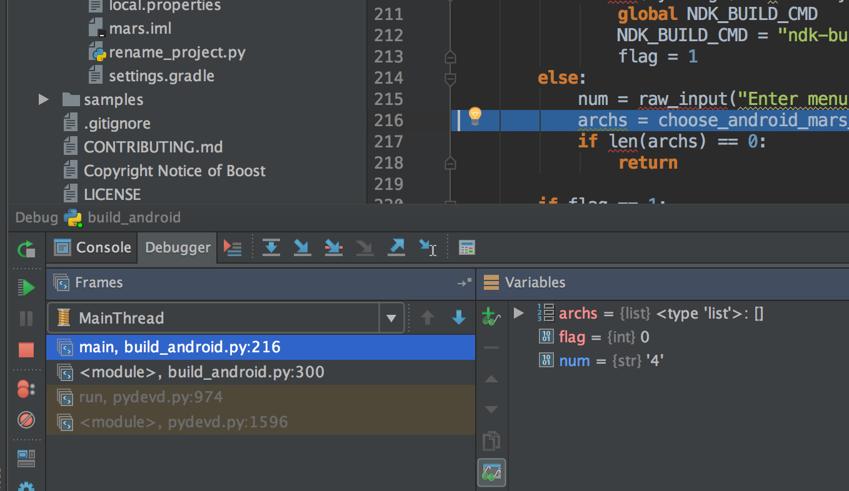849x491 pixels.
Task: Move watch down arrow in Variables
Action: pyautogui.click(x=491, y=409)
